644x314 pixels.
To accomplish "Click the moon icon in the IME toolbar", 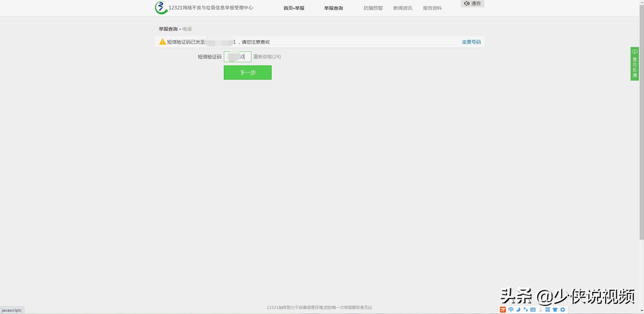I will pyautogui.click(x=519, y=310).
